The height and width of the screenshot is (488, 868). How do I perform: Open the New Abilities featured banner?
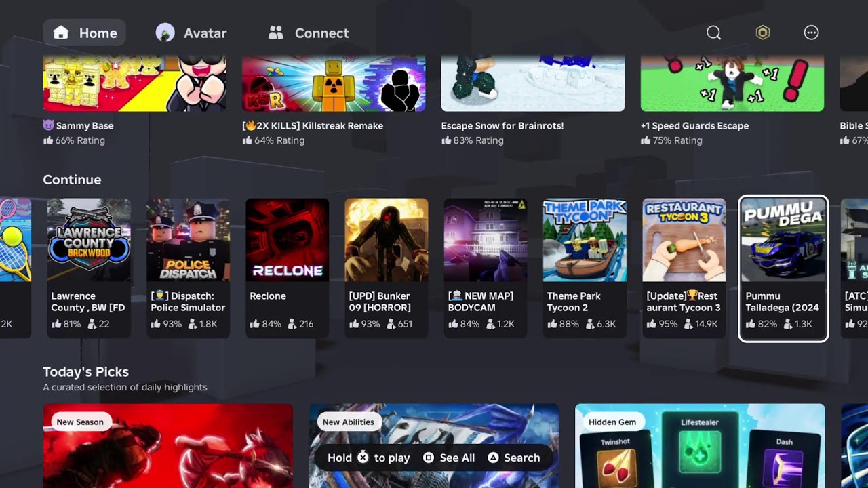[x=434, y=446]
